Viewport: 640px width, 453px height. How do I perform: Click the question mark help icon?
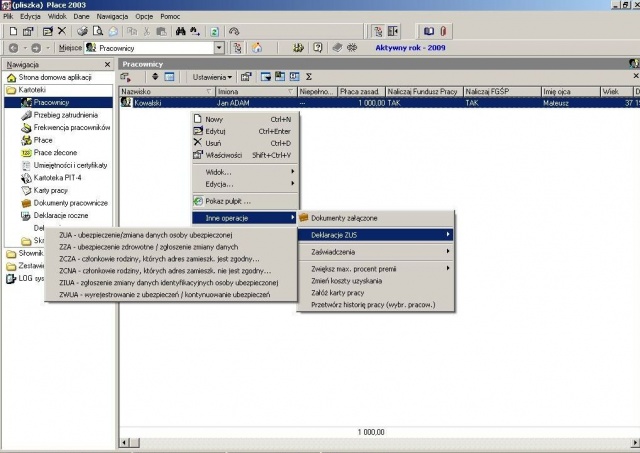pos(318,48)
